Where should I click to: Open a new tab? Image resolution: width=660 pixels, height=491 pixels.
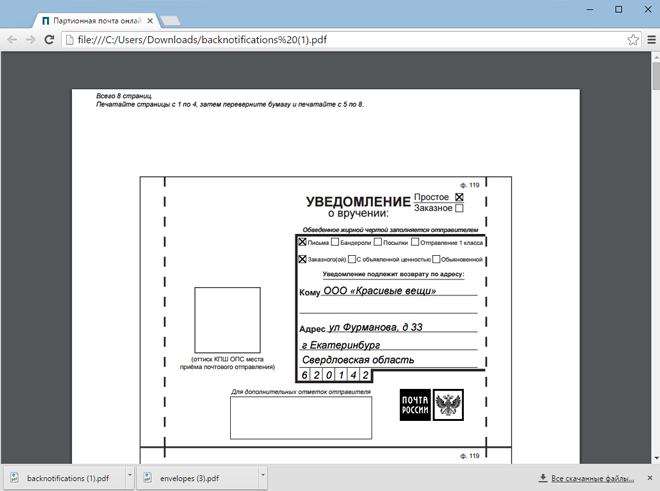tap(170, 21)
